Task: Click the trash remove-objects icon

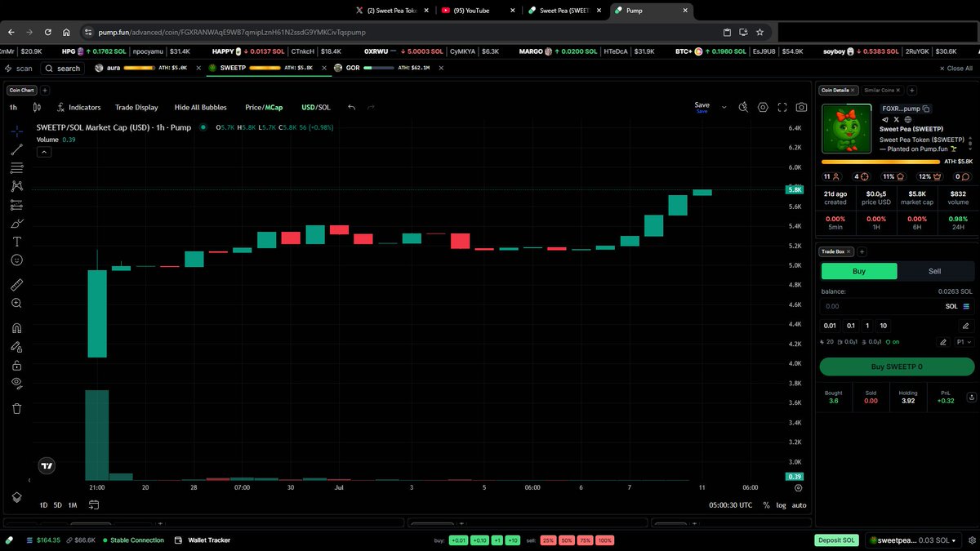Action: (16, 408)
